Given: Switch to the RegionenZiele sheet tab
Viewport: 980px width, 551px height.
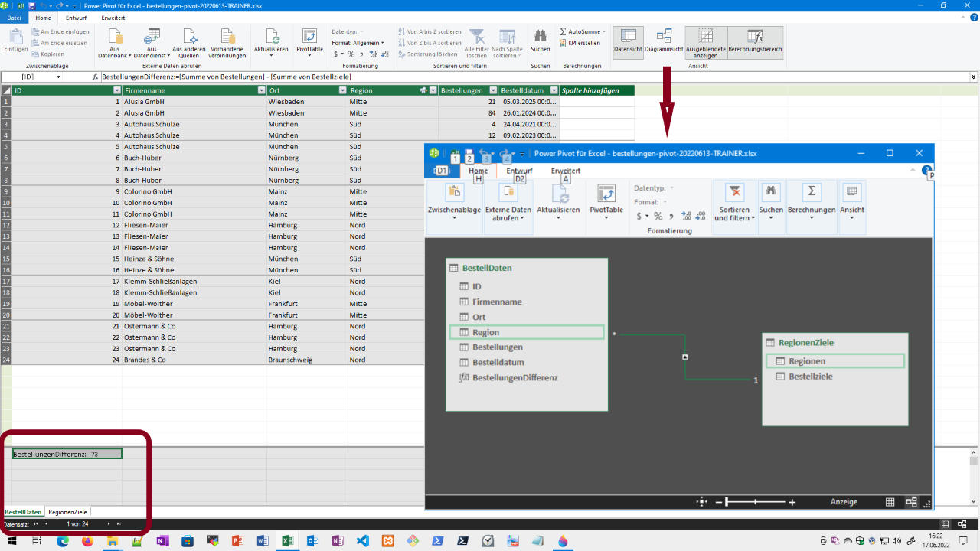Looking at the screenshot, I should pyautogui.click(x=67, y=511).
